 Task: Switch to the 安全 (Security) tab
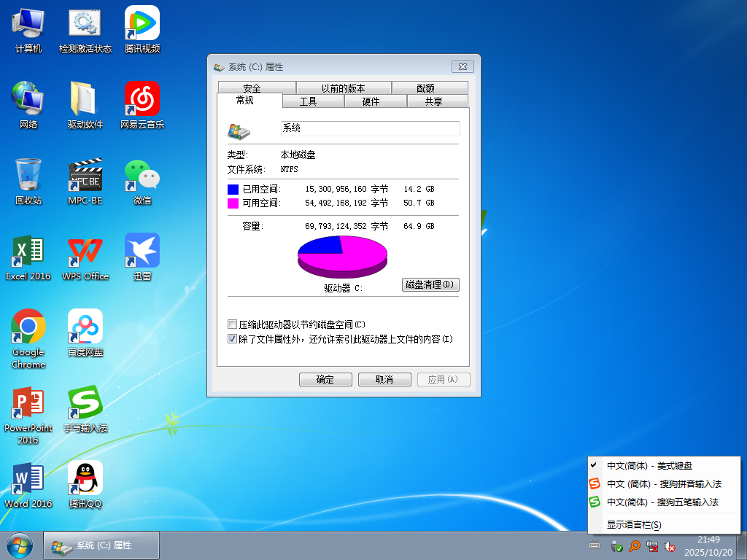coord(252,88)
